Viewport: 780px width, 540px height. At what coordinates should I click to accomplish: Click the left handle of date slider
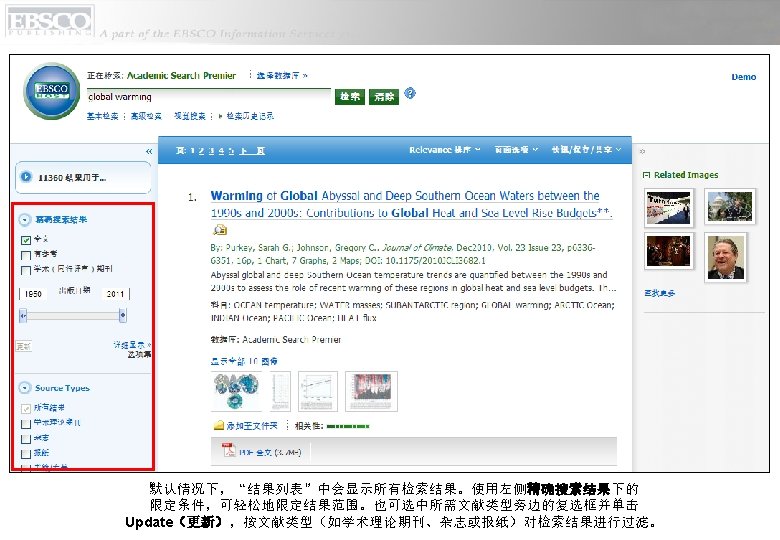pos(23,315)
